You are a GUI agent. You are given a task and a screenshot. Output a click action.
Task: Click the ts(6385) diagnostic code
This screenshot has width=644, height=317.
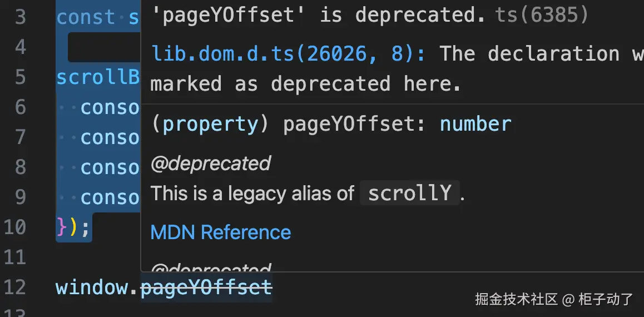[542, 15]
